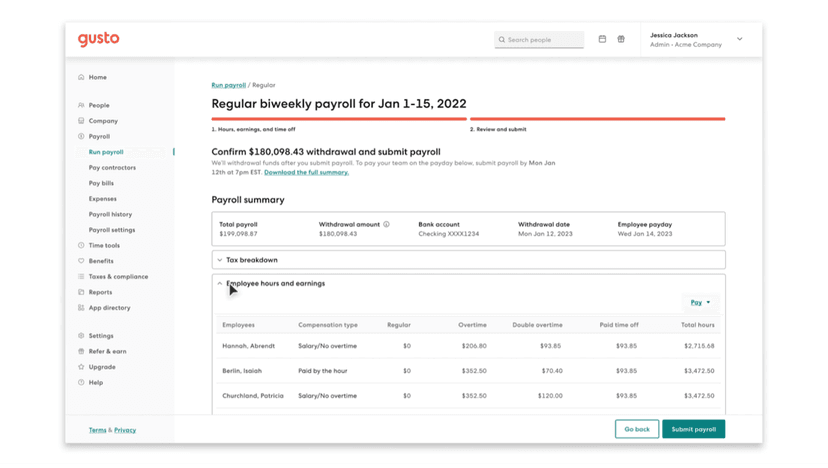
Task: Click the calendar icon in header
Action: (x=602, y=40)
